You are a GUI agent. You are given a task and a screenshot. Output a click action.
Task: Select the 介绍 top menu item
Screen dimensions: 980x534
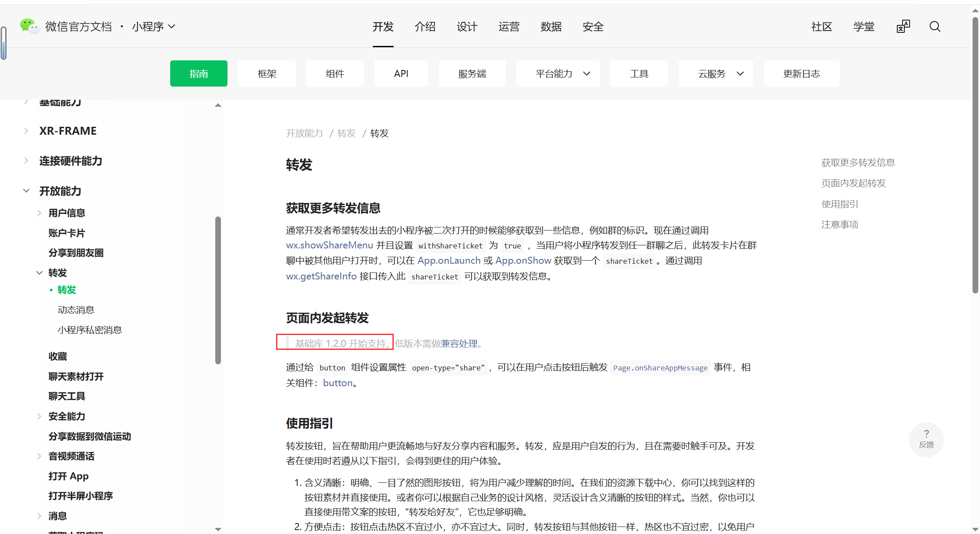(x=425, y=27)
